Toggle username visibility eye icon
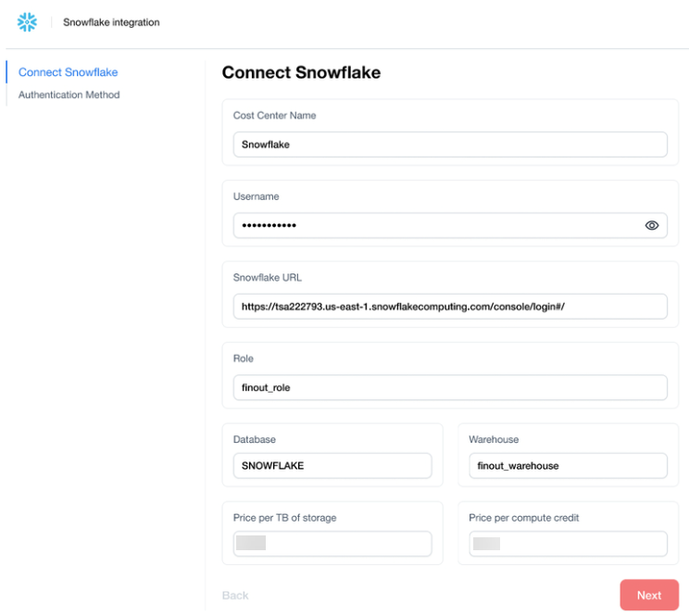Screen dimensions: 689x616 pyautogui.click(x=651, y=225)
